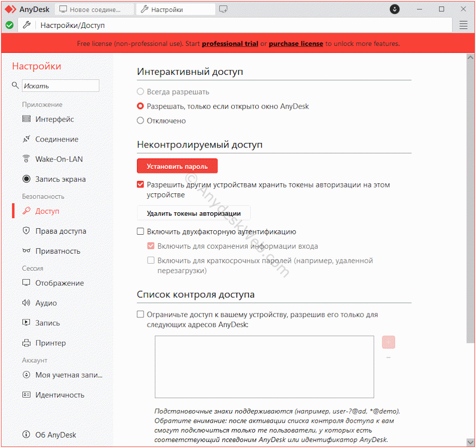Click the Искать search field

pos(60,86)
